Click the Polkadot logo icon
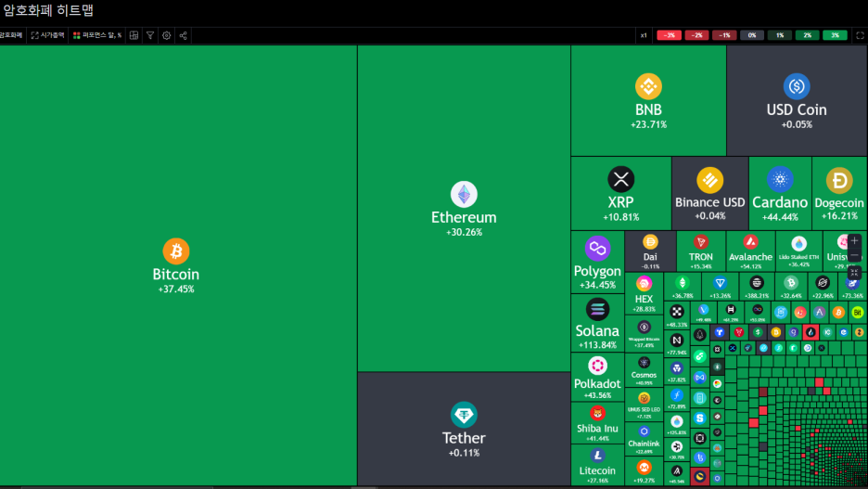 [x=597, y=366]
